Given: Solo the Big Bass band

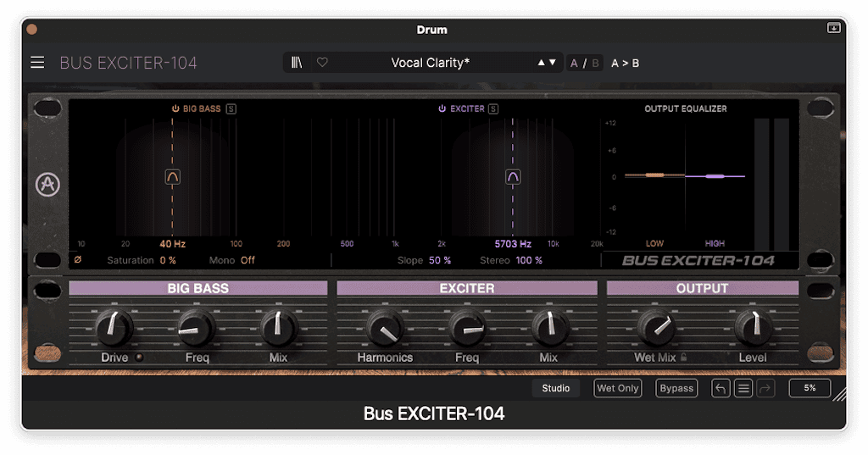Looking at the screenshot, I should 231,108.
